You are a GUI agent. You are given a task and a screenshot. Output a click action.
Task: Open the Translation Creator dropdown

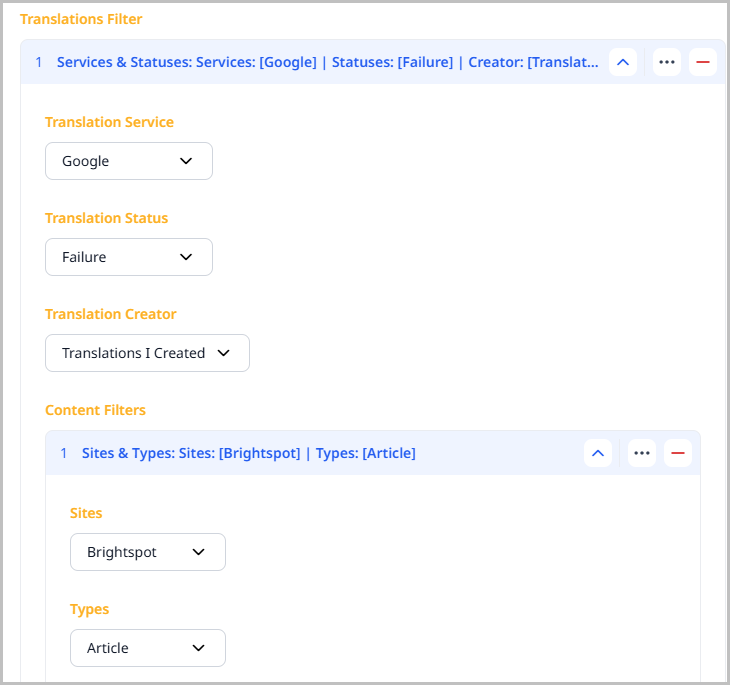(147, 353)
